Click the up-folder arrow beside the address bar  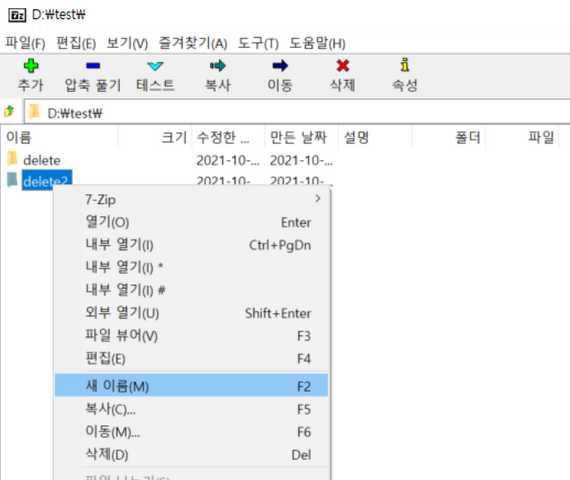tap(9, 111)
